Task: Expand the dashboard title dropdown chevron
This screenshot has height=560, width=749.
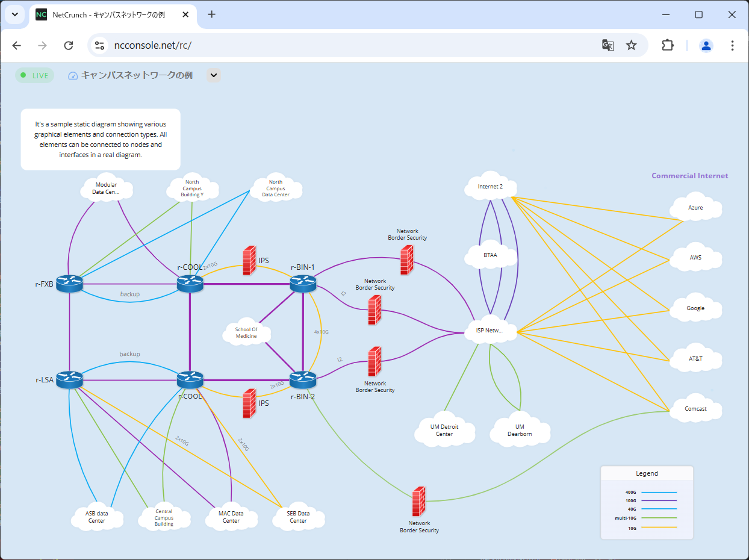Action: pos(214,75)
